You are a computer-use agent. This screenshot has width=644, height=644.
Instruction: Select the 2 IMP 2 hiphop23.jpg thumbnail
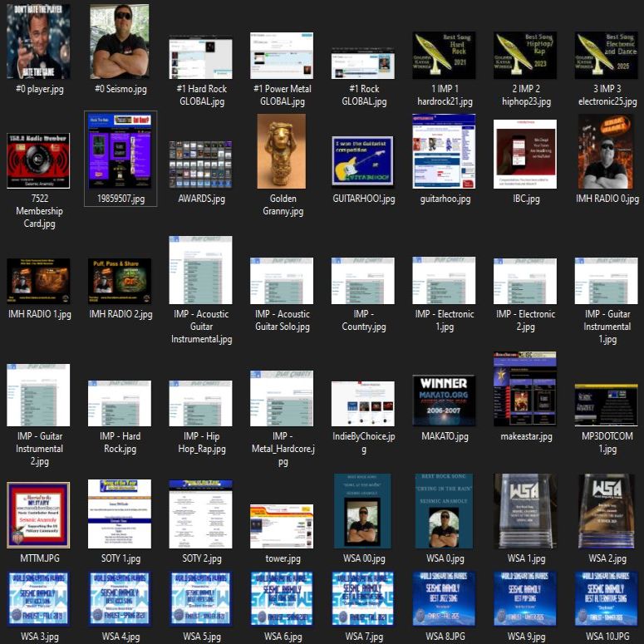point(525,55)
